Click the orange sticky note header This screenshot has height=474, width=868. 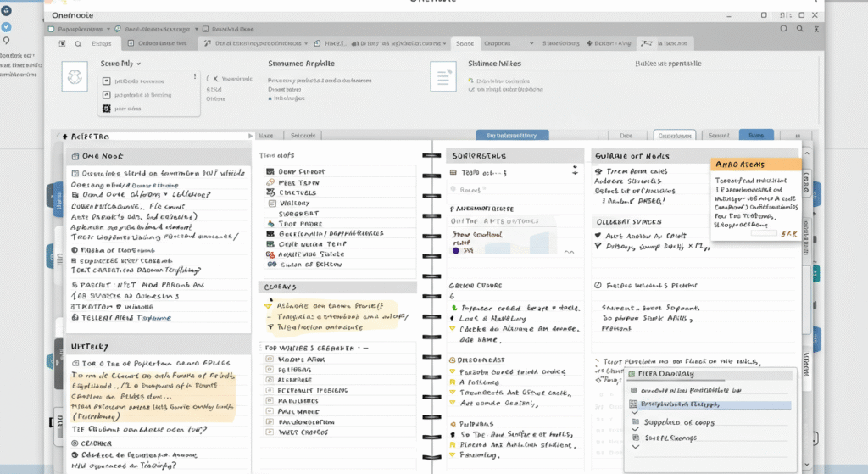(x=756, y=165)
